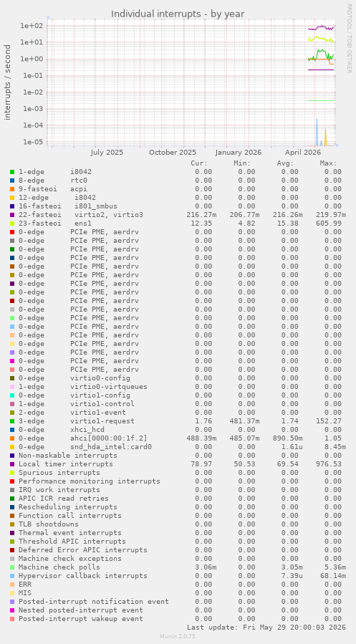The image size is (356, 644).
Task: Click the blue swatch next to rtc0
Action: click(x=12, y=181)
